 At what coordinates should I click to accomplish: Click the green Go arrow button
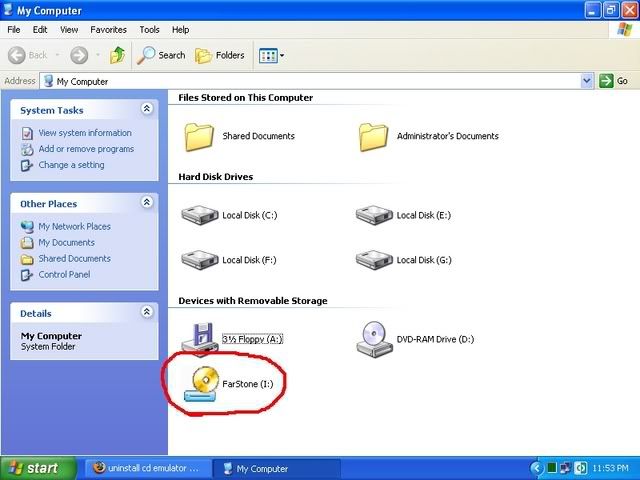point(606,81)
